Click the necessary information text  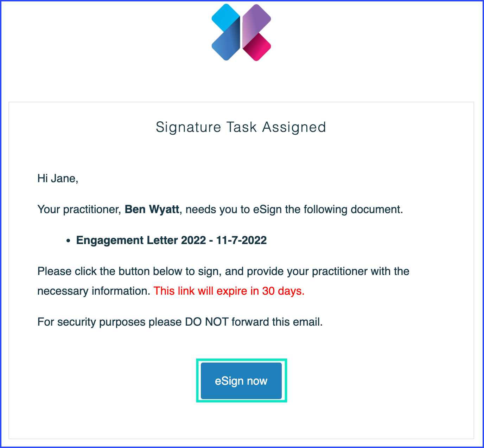pyautogui.click(x=94, y=291)
